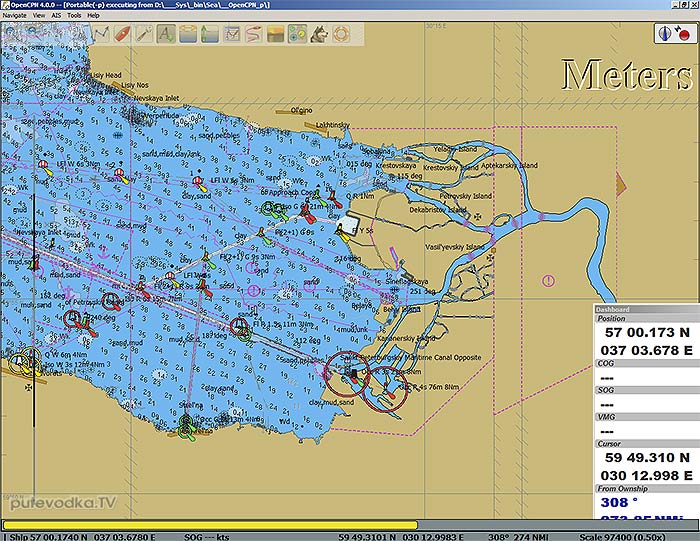Open the Tools menu
The width and height of the screenshot is (700, 541).
(x=74, y=15)
